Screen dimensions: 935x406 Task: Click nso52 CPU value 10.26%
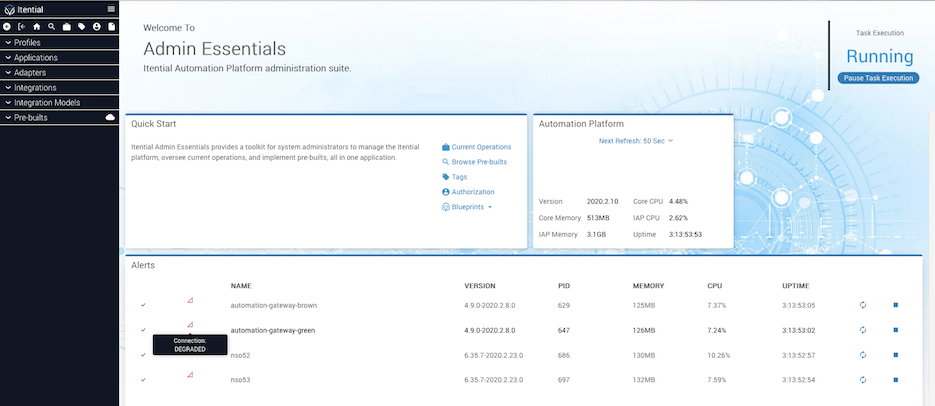click(719, 355)
